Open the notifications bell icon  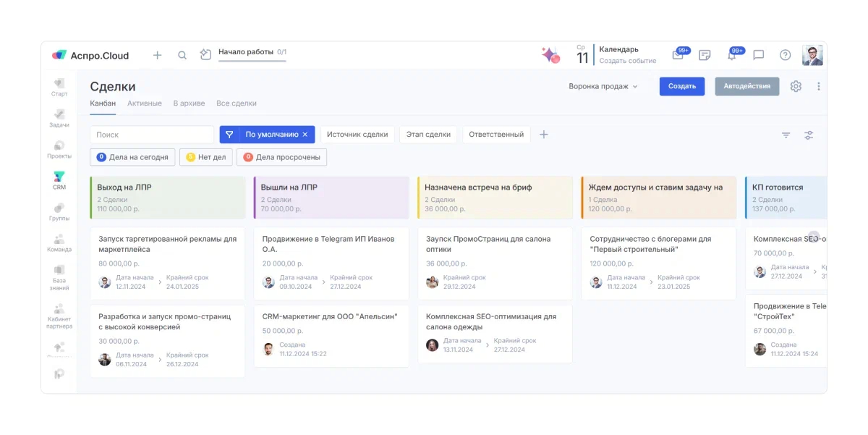(731, 55)
